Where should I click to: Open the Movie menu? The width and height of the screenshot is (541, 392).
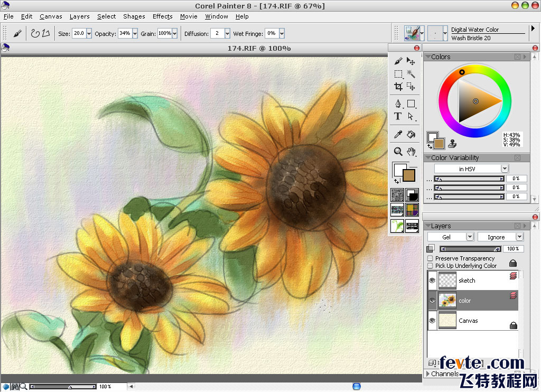click(x=189, y=16)
